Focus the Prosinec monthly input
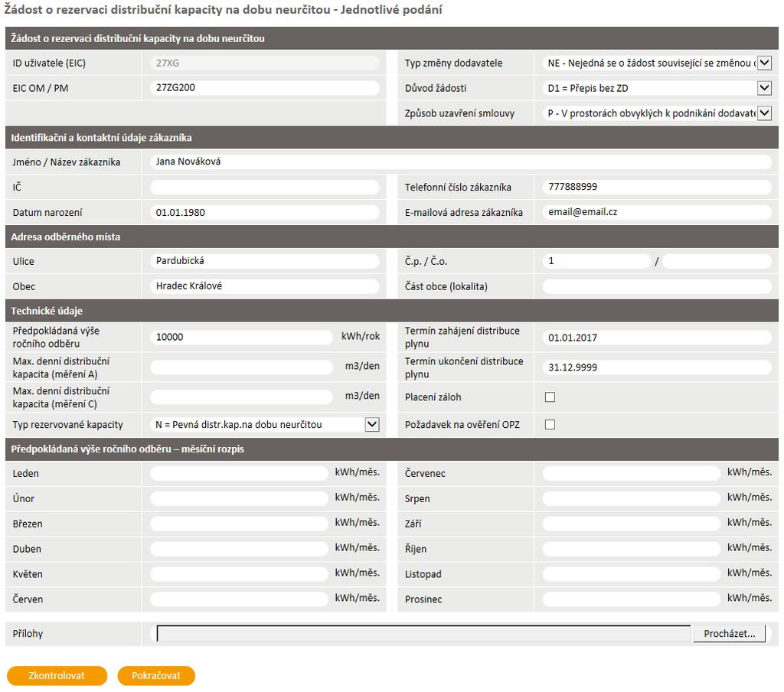 click(x=632, y=599)
